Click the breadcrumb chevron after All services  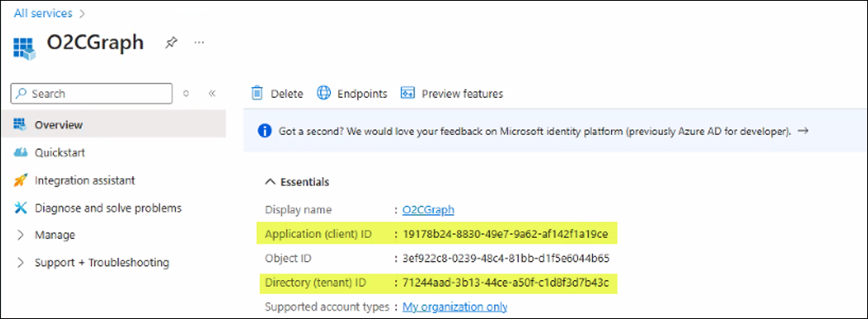click(x=82, y=14)
